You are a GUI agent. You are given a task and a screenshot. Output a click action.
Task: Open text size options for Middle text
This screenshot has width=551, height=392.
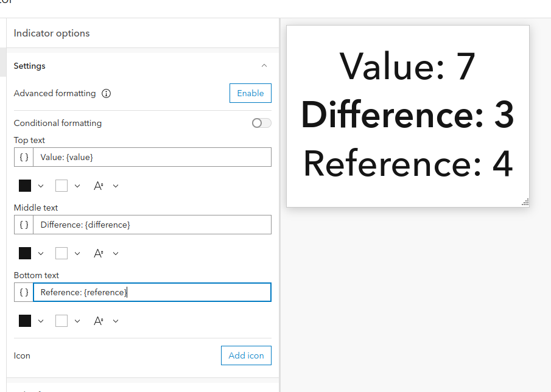tap(105, 253)
